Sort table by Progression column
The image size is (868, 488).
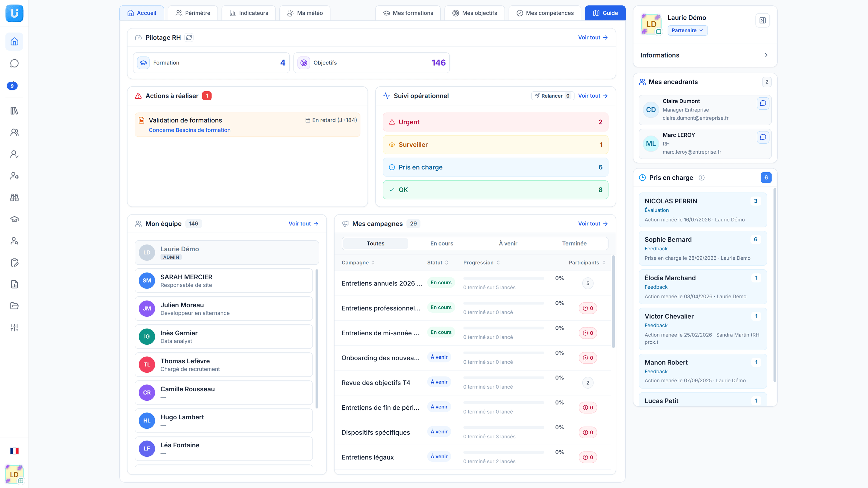[482, 263]
